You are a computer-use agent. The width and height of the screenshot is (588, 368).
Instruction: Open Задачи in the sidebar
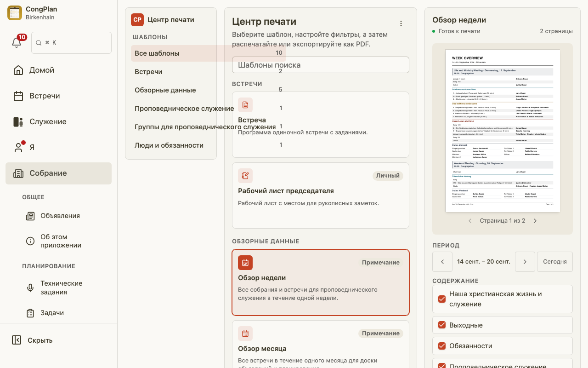tap(66, 313)
